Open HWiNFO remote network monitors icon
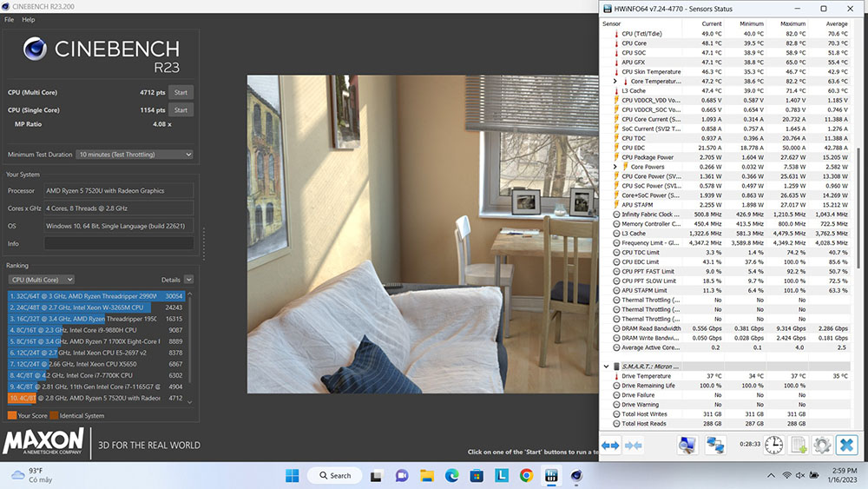This screenshot has width=868, height=489. coord(715,445)
